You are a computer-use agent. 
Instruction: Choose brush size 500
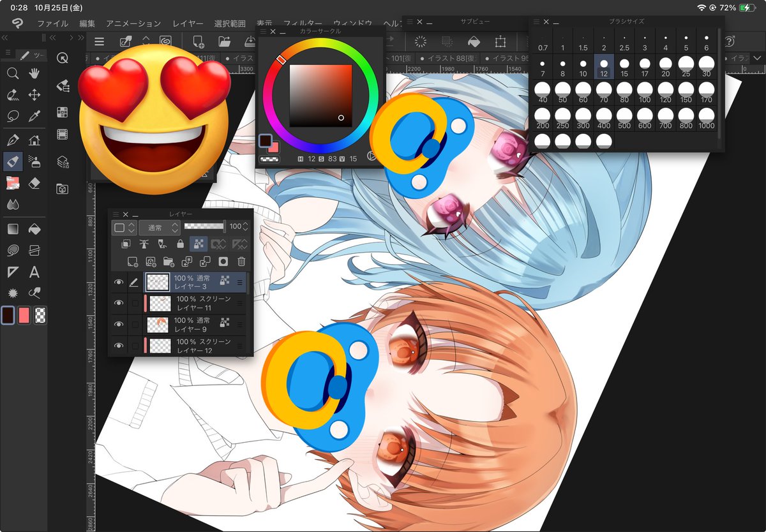pos(624,119)
